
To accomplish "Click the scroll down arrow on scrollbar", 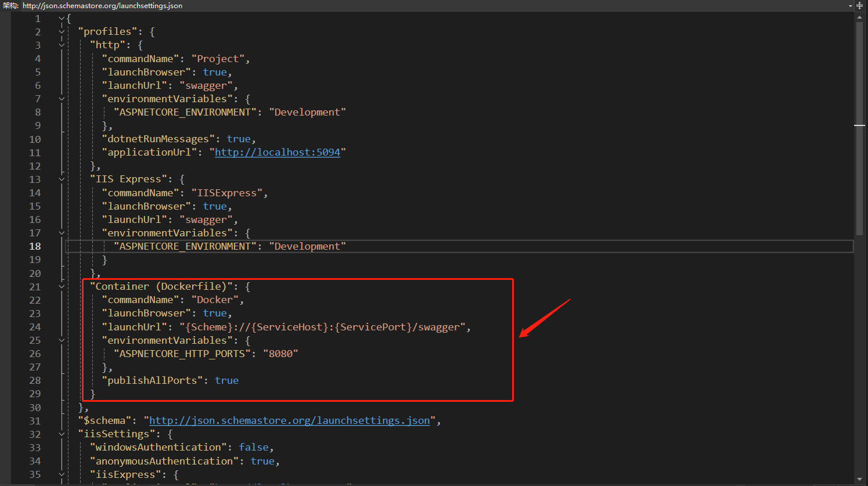I will tap(859, 480).
